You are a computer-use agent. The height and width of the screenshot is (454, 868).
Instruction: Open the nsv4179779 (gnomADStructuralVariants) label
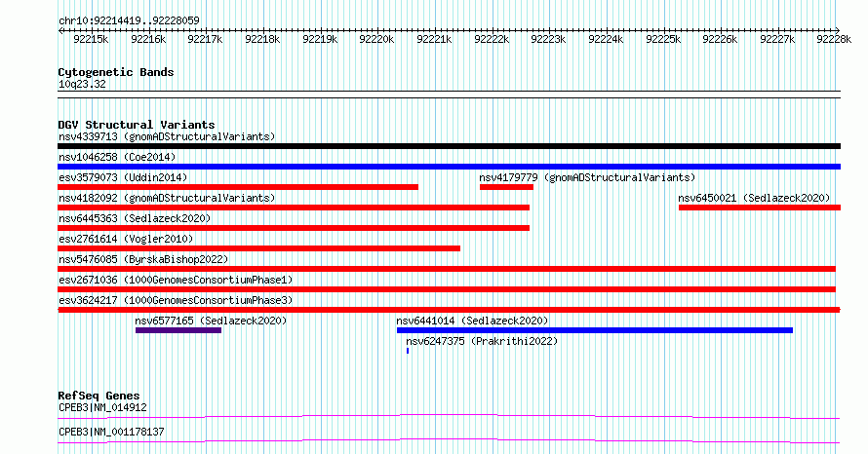click(x=587, y=177)
